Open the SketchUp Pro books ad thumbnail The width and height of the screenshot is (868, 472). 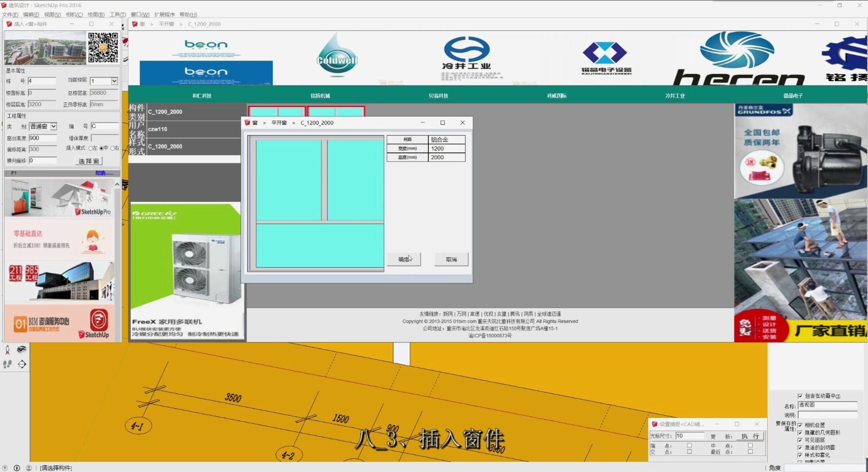click(x=59, y=197)
